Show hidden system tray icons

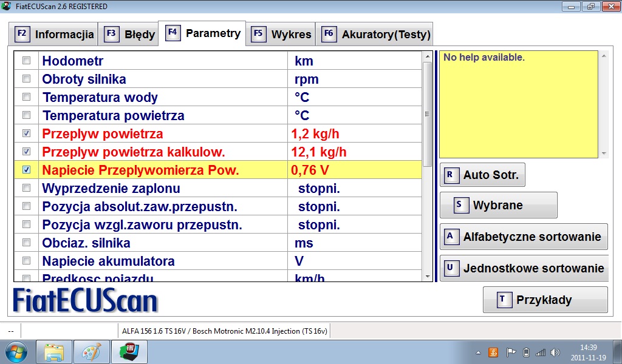479,352
